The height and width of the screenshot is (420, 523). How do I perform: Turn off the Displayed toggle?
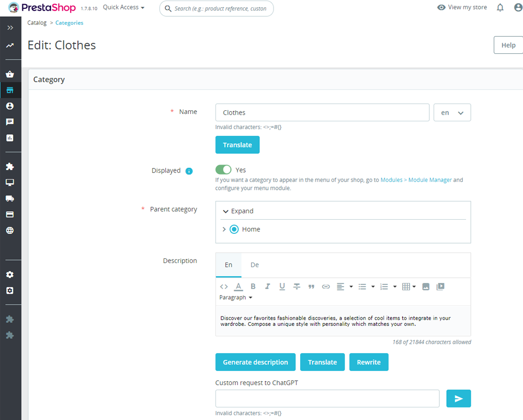[x=223, y=169]
